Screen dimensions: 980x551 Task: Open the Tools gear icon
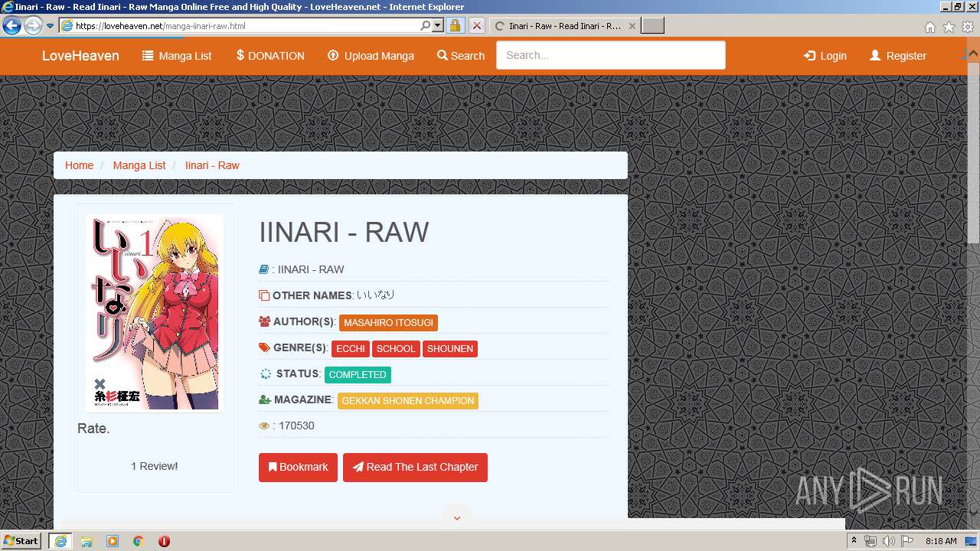[968, 27]
